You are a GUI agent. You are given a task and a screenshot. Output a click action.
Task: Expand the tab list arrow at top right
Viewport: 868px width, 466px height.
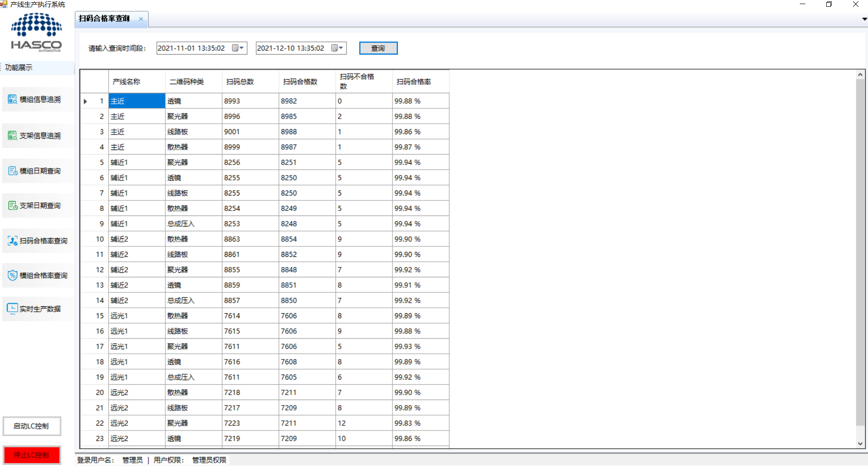(864, 19)
